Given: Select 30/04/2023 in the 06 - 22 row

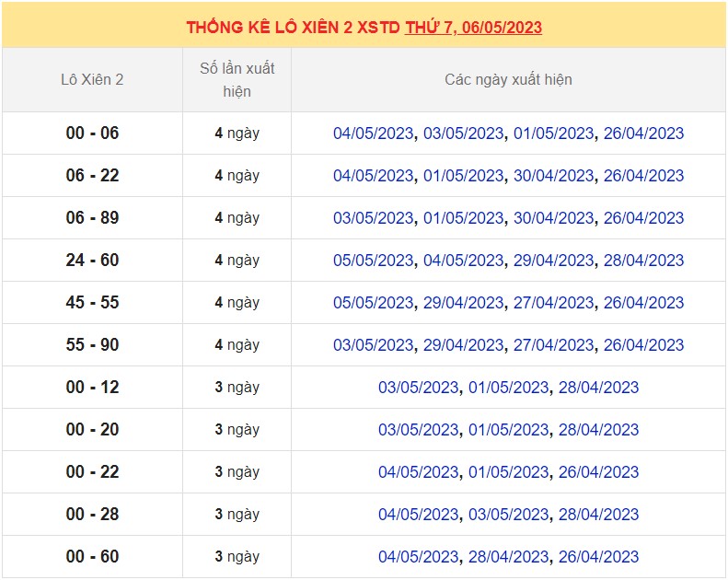Looking at the screenshot, I should (553, 176).
